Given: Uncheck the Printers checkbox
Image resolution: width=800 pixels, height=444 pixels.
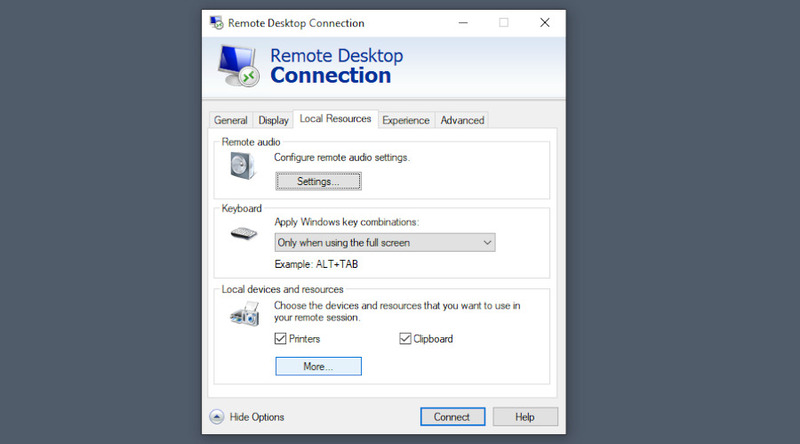Looking at the screenshot, I should 280,338.
